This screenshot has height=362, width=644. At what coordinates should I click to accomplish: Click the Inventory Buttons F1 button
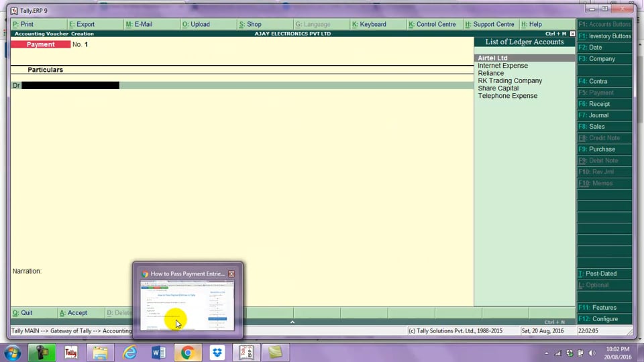(604, 36)
